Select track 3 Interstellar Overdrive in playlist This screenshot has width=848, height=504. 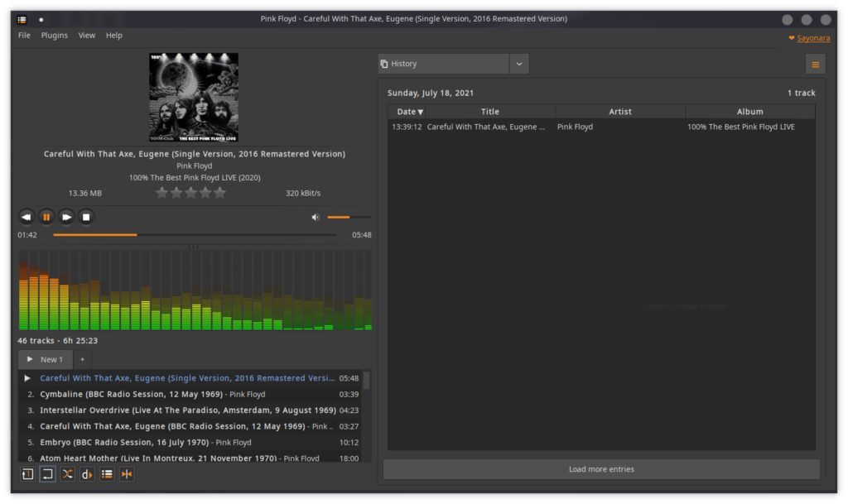[190, 410]
